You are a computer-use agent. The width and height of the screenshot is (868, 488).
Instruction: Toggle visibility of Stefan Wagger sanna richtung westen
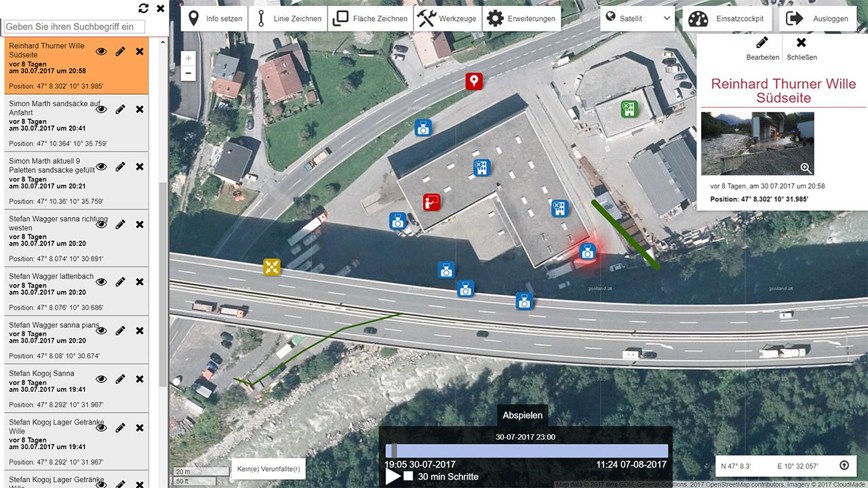(102, 224)
